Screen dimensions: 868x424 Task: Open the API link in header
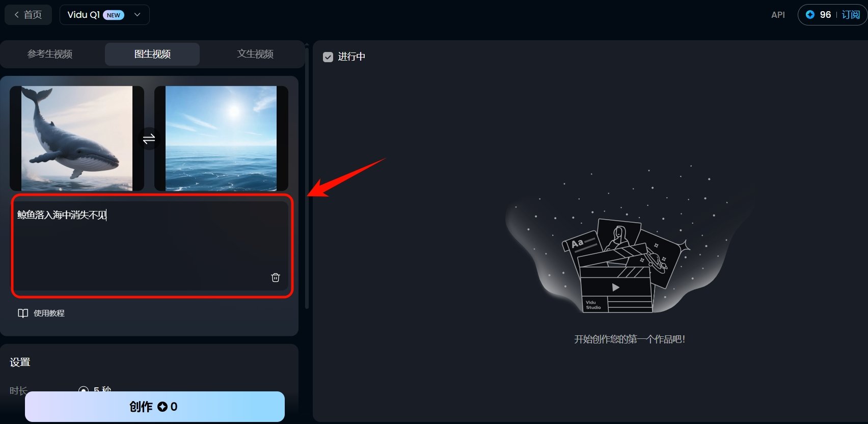(x=778, y=15)
